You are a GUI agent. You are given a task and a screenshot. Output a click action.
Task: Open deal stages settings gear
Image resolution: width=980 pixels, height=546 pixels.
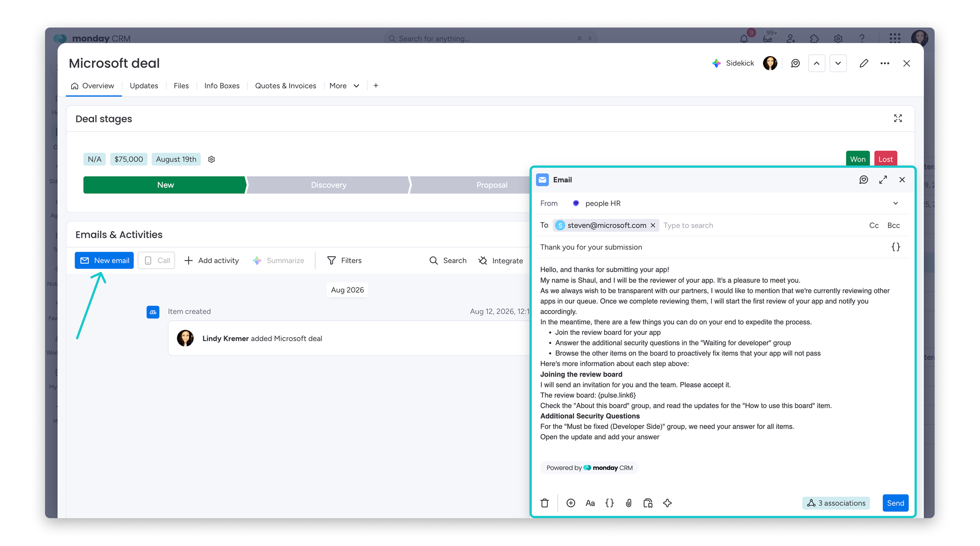coord(212,159)
